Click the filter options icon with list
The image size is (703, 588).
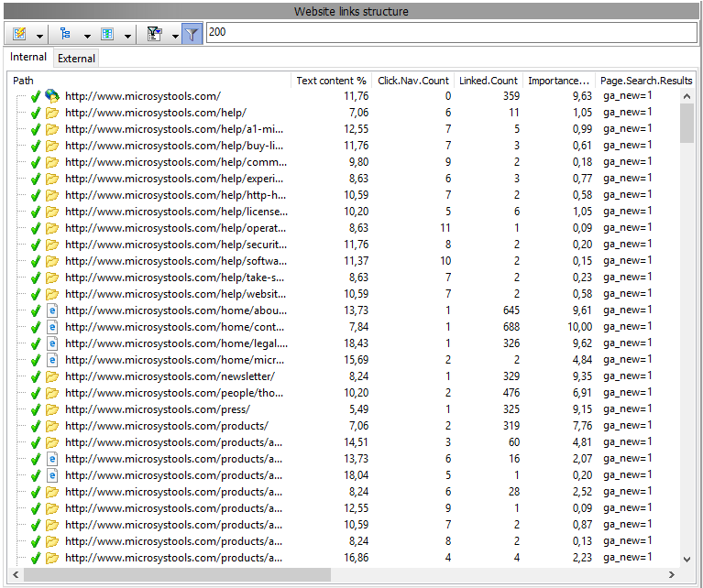[154, 34]
